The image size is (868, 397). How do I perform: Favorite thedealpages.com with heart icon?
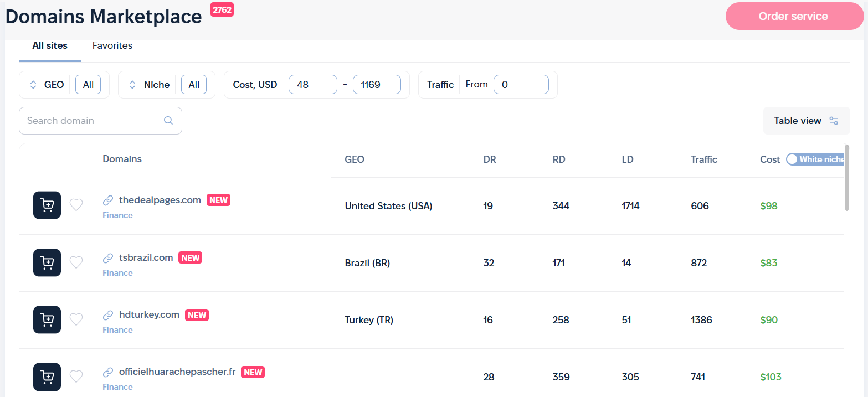[x=76, y=205]
